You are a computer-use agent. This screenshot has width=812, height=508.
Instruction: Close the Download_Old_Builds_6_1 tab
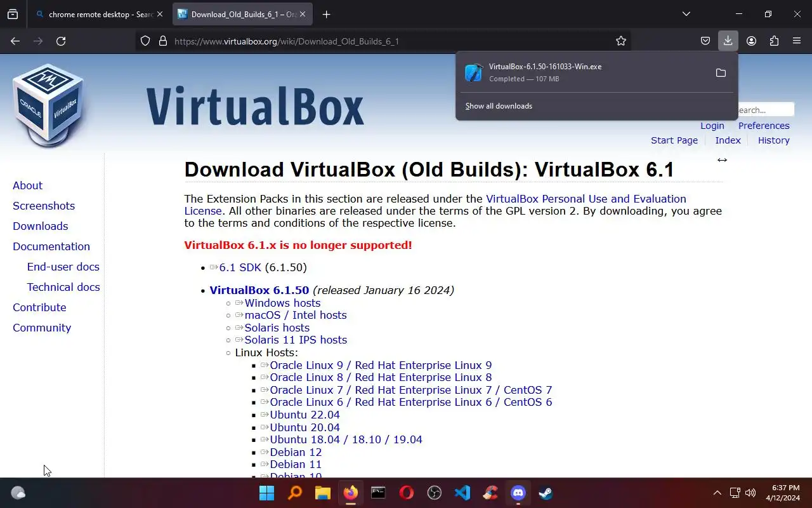(303, 14)
